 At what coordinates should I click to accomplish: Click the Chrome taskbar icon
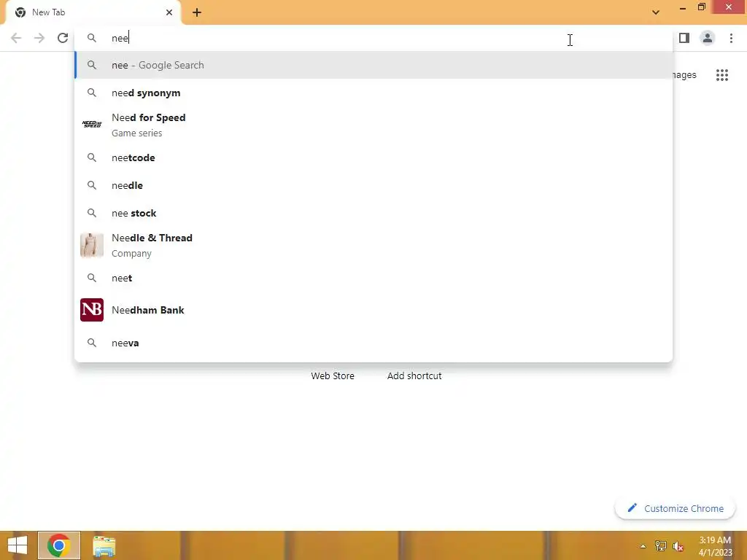[59, 545]
